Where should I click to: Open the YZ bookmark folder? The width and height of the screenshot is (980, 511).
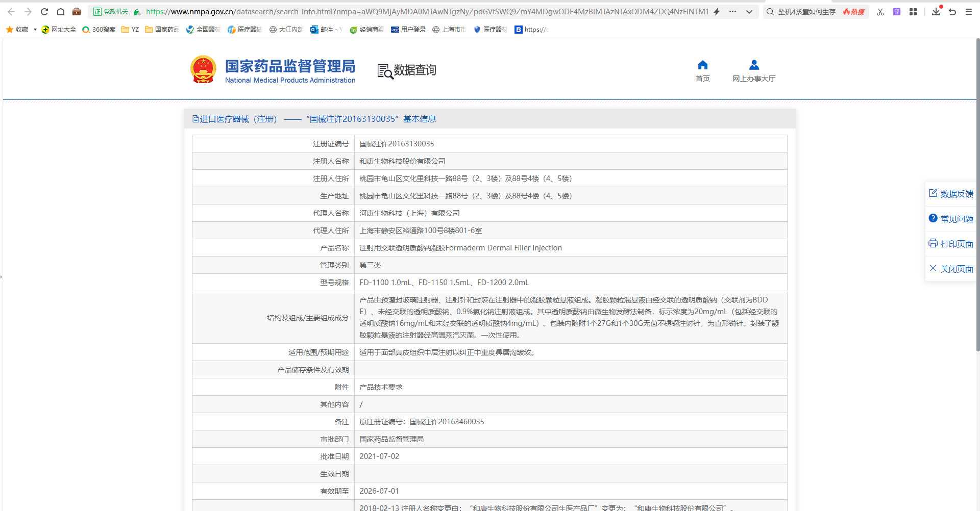pyautogui.click(x=130, y=30)
